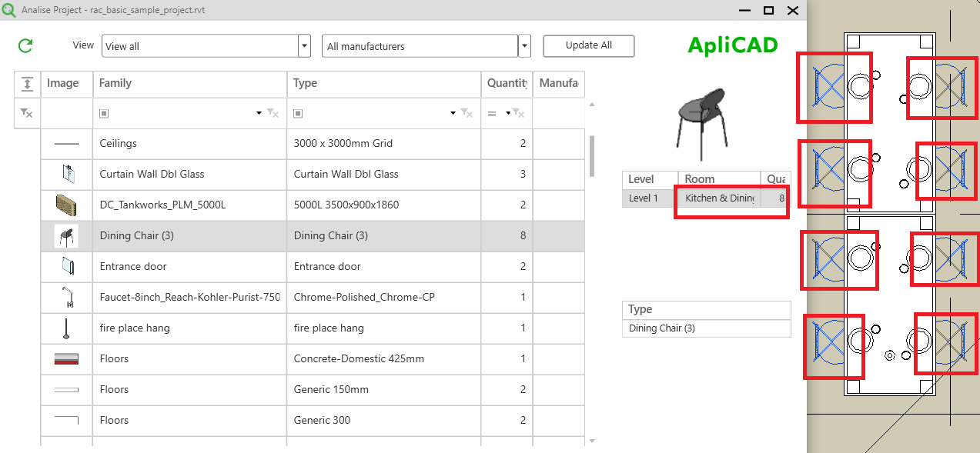Open the Type column filter funnel
This screenshot has height=453, width=980.
(x=467, y=112)
